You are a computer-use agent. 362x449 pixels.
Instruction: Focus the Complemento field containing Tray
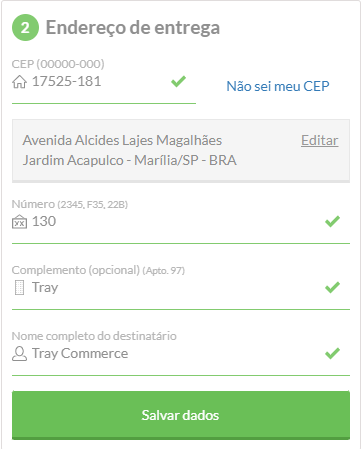[181, 288]
